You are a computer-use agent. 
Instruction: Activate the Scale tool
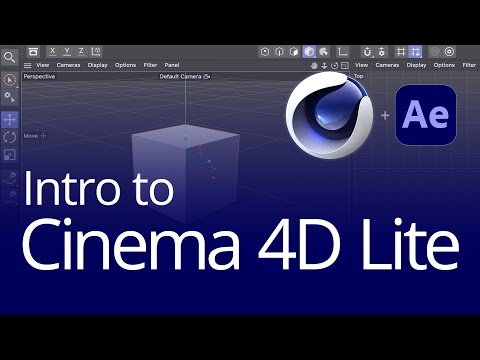(x=10, y=155)
